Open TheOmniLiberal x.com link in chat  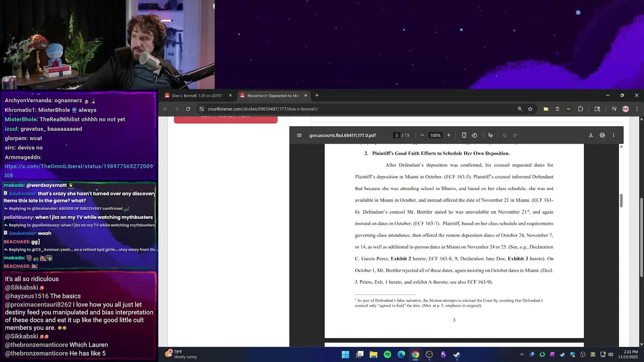(x=79, y=170)
